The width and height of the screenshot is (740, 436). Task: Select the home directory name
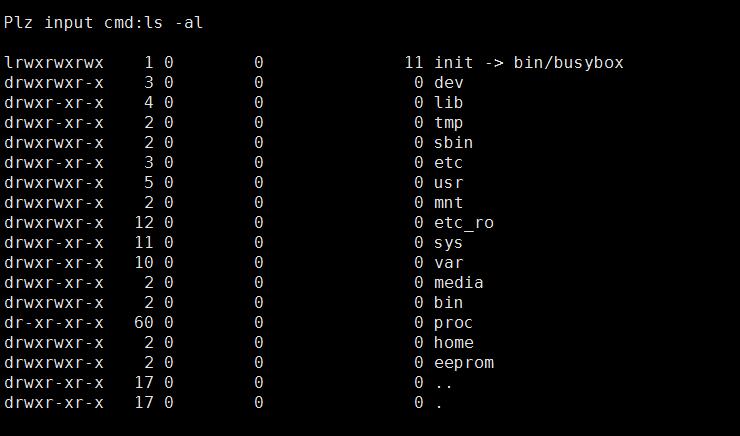(453, 343)
